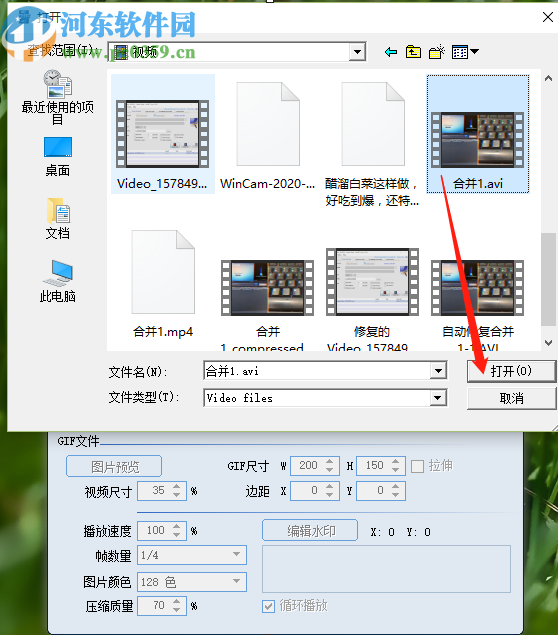Expand the 文件名 dropdown arrow
The image size is (558, 635).
pyautogui.click(x=438, y=371)
